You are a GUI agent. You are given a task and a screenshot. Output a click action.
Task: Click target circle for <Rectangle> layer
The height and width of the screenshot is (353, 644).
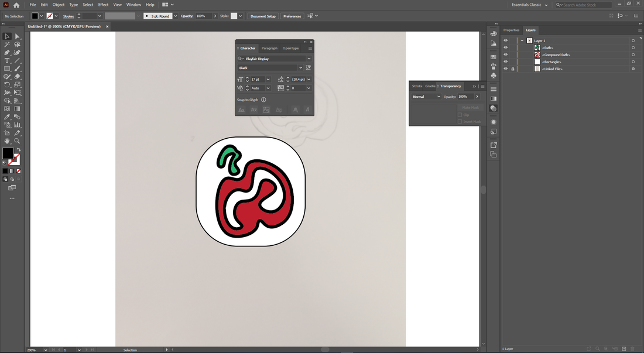[x=633, y=62]
